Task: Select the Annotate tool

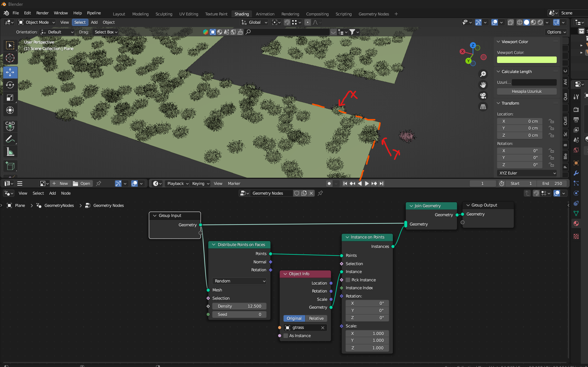Action: point(10,139)
